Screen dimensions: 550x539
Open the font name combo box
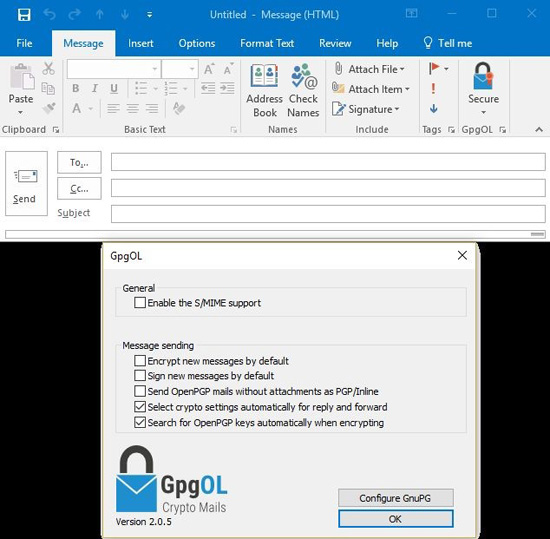point(114,69)
